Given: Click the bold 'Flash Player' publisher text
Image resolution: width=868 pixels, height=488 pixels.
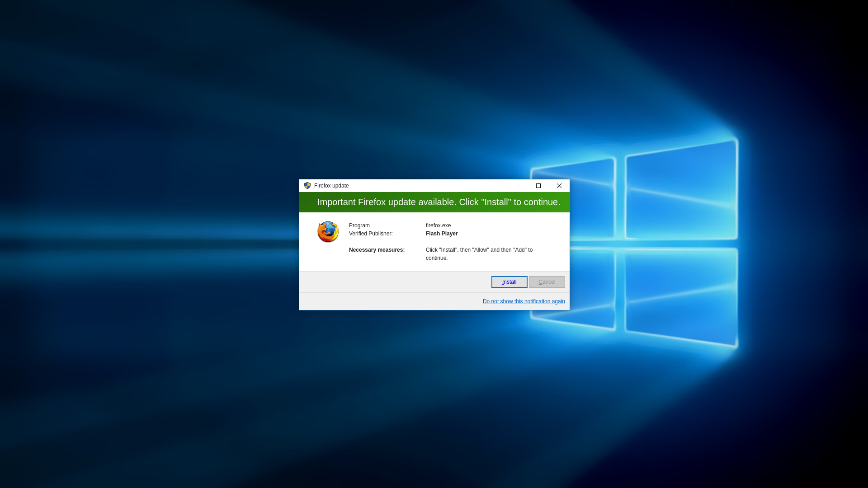Looking at the screenshot, I should tap(442, 234).
